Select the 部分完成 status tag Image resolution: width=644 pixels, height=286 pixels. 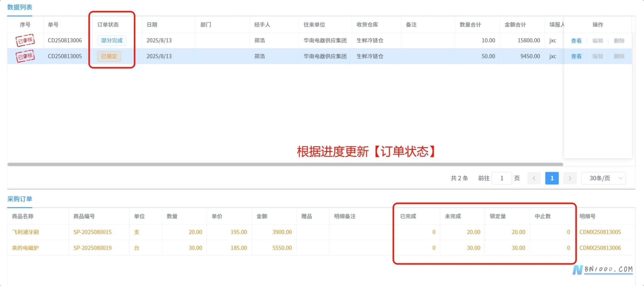pos(112,40)
